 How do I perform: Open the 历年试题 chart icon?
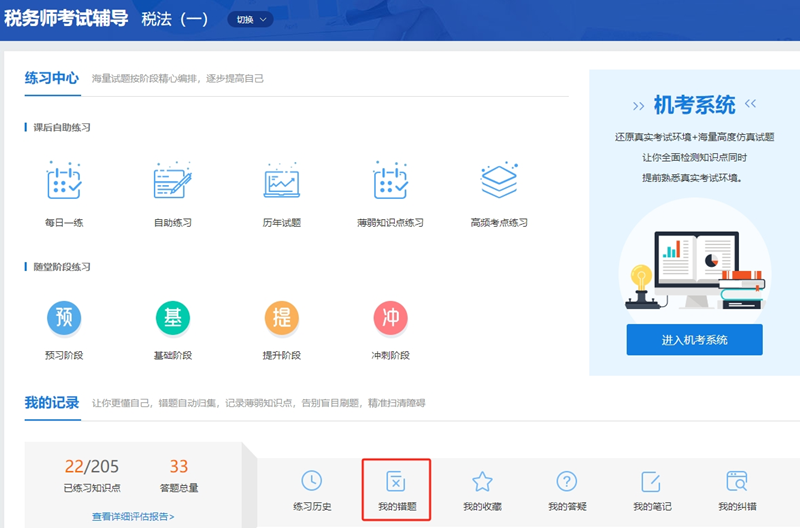(x=282, y=181)
